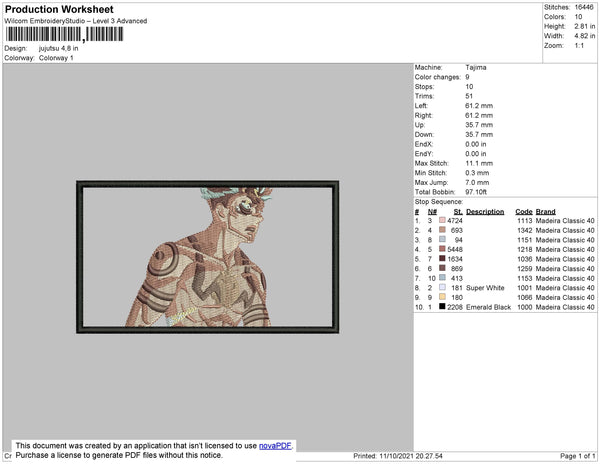Viewport: 600px width, 464px height.
Task: Select color swatch for stop 7 (1153)
Action: [442, 278]
